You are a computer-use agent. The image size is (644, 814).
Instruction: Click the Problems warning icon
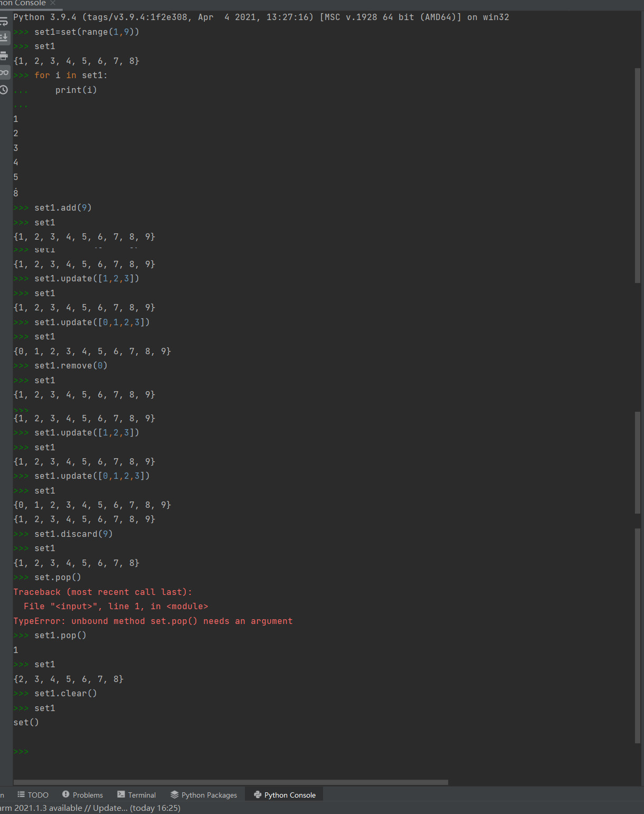pyautogui.click(x=66, y=794)
